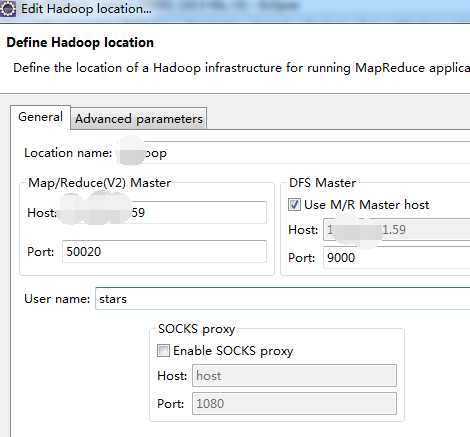
Task: Click the SOCKS proxy Port field 1080
Action: click(x=294, y=404)
